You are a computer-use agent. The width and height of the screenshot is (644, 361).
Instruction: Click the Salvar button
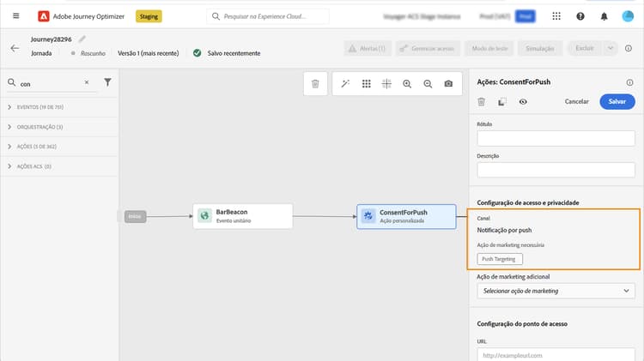(617, 101)
